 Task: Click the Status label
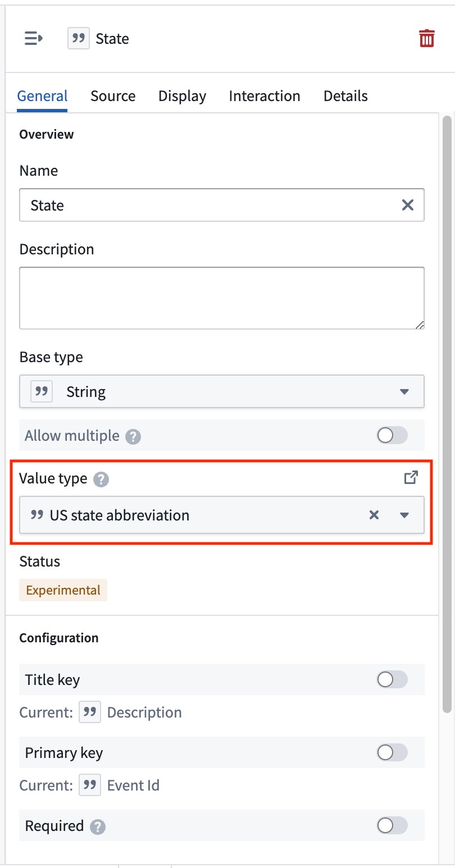[40, 561]
